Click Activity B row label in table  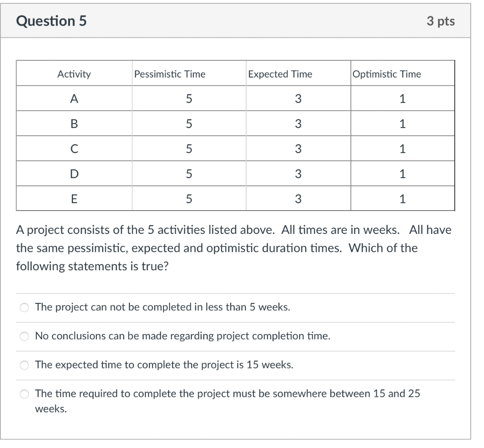coord(74,123)
